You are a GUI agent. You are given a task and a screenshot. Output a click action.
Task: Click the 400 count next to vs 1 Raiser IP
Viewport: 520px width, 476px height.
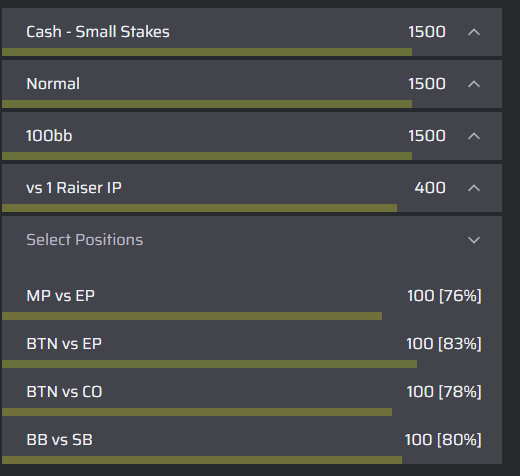click(430, 188)
